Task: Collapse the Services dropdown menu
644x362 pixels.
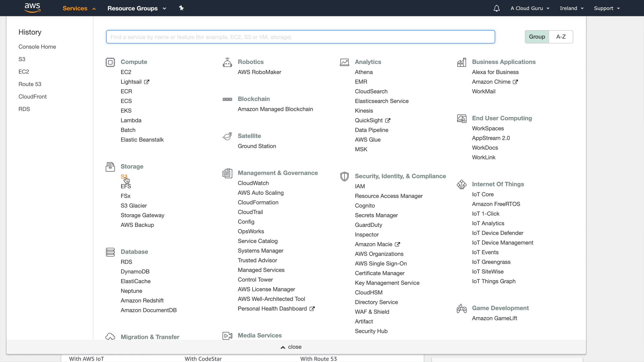Action: coord(79,8)
